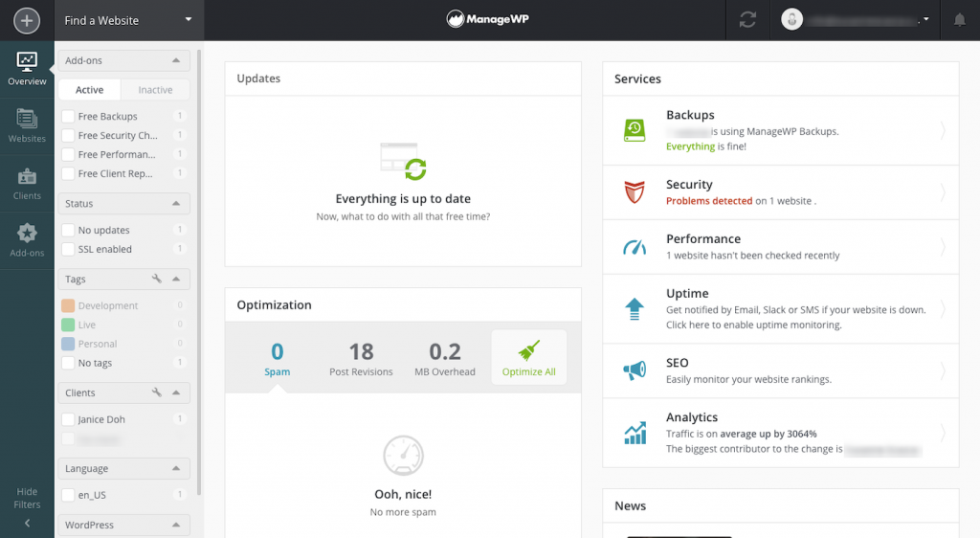This screenshot has height=538, width=980.
Task: Click the refresh sync icon in header
Action: (747, 20)
